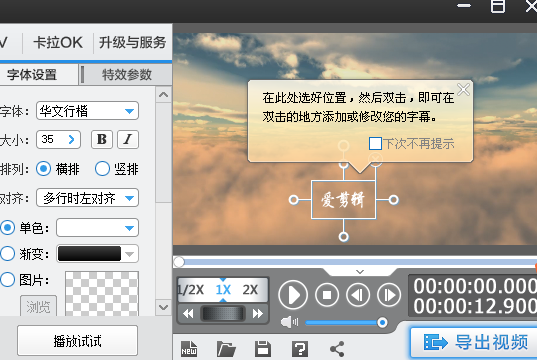Viewport: 537px width, 360px height.
Task: Select 竖排 vertical layout radio
Action: 102,169
